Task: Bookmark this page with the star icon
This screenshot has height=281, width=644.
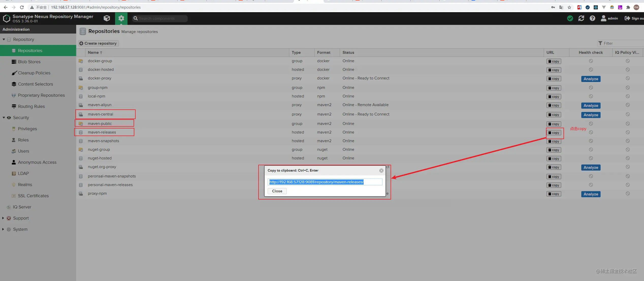Action: coord(569,7)
